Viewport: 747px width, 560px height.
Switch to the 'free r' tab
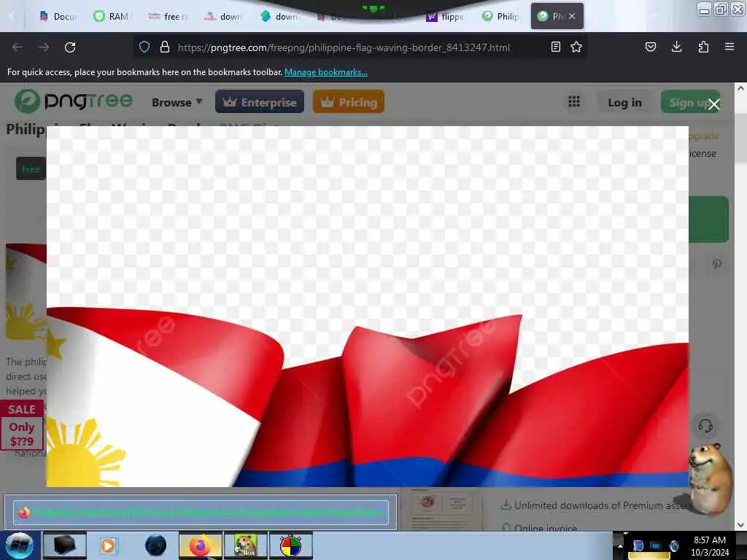pos(167,17)
